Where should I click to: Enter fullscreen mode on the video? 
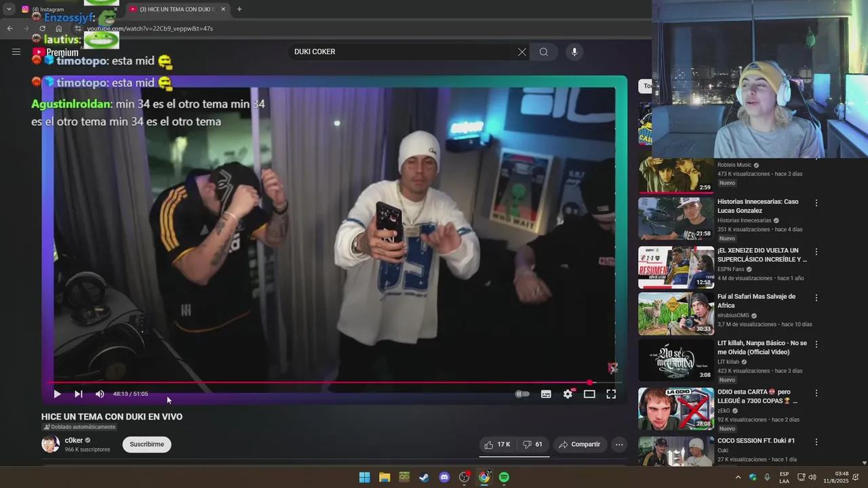(611, 394)
